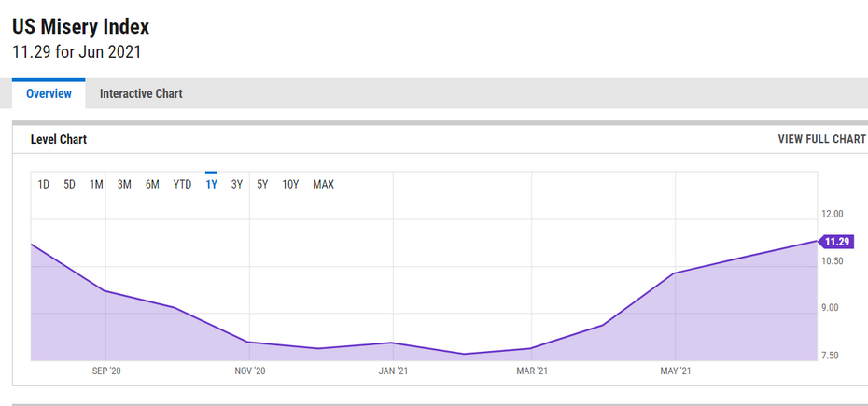
Task: Select the 5Y time span
Action: coord(262,184)
